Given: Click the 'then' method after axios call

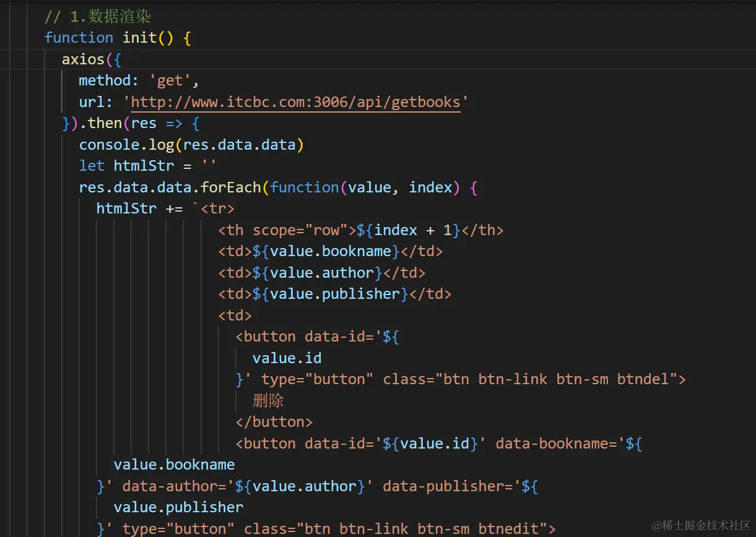Looking at the screenshot, I should tap(105, 123).
